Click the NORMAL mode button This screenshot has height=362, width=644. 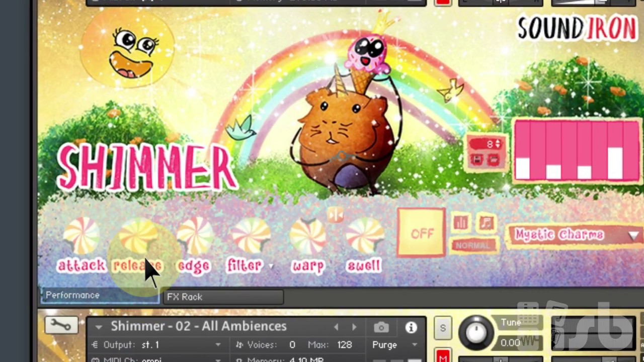click(x=473, y=245)
